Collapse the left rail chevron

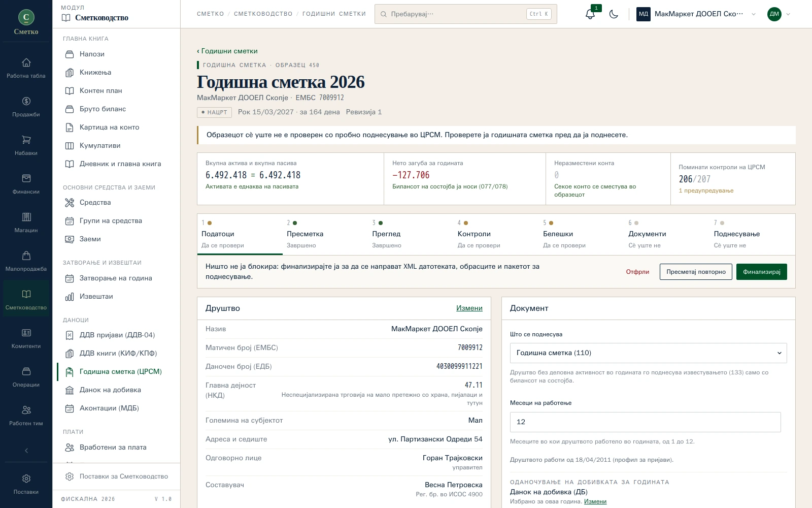click(x=26, y=451)
